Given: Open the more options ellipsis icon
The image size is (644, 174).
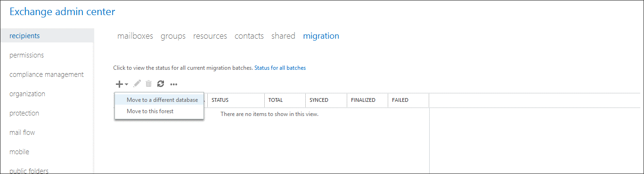Looking at the screenshot, I should click(174, 84).
